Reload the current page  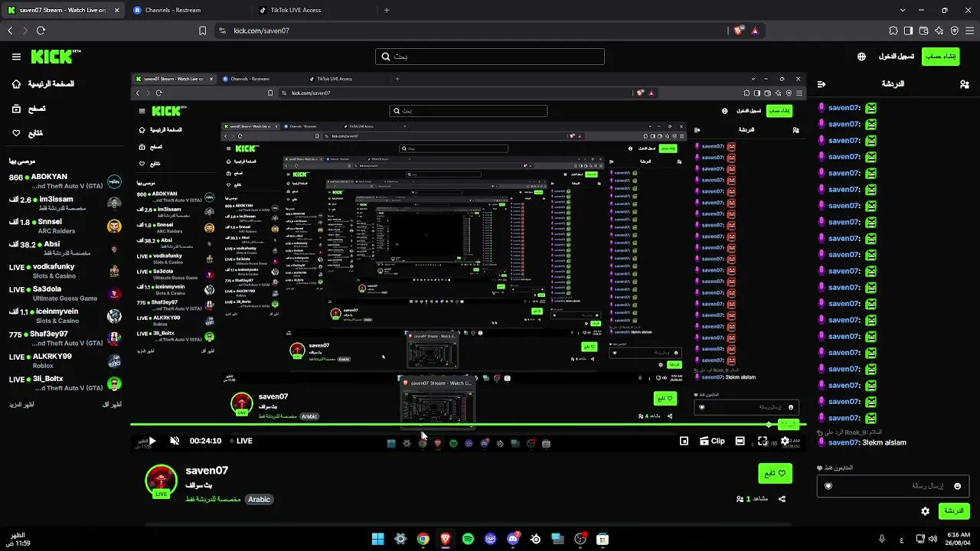(x=41, y=31)
